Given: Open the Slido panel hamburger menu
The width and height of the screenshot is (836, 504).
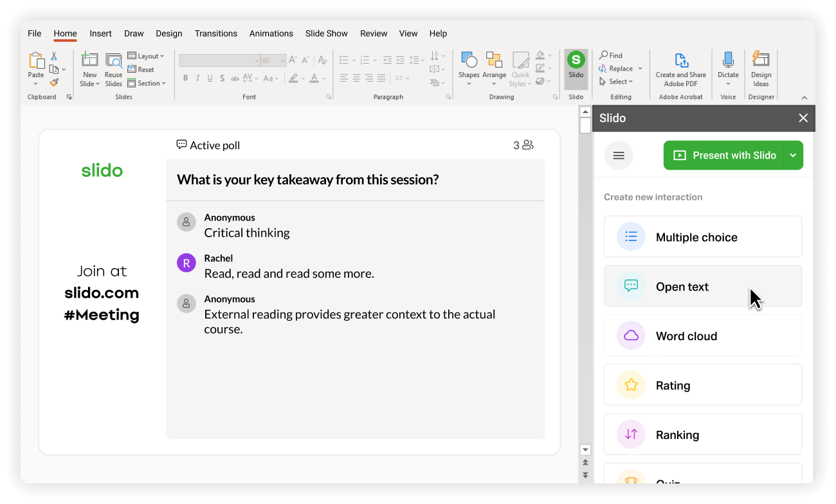Looking at the screenshot, I should click(x=618, y=155).
